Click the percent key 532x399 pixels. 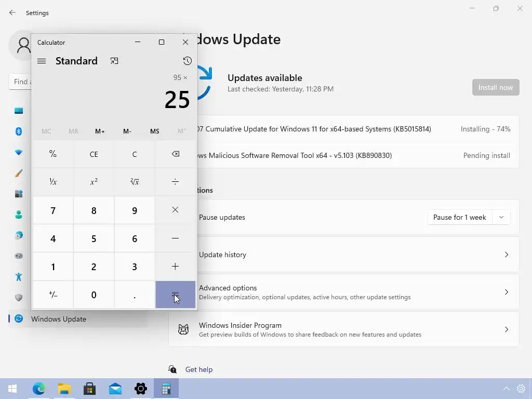tap(53, 154)
